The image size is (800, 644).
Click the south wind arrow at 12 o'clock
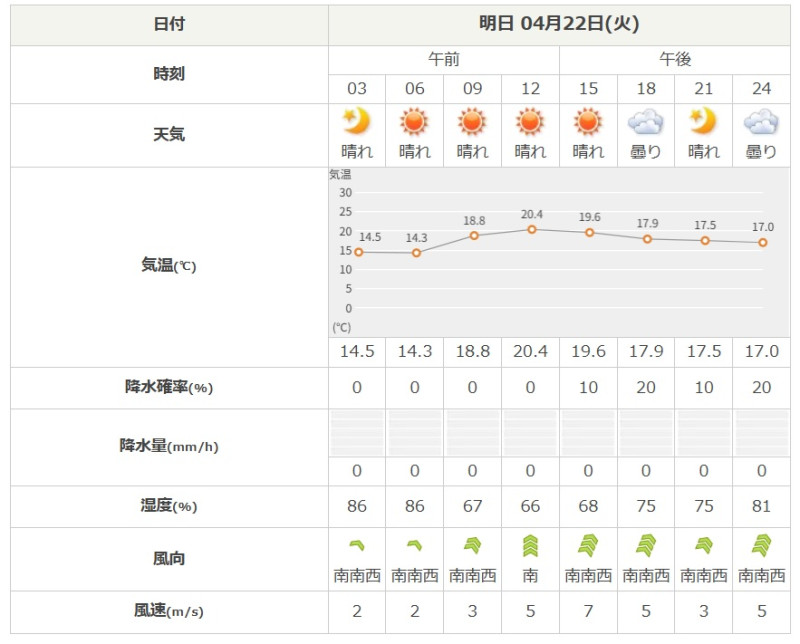[530, 545]
